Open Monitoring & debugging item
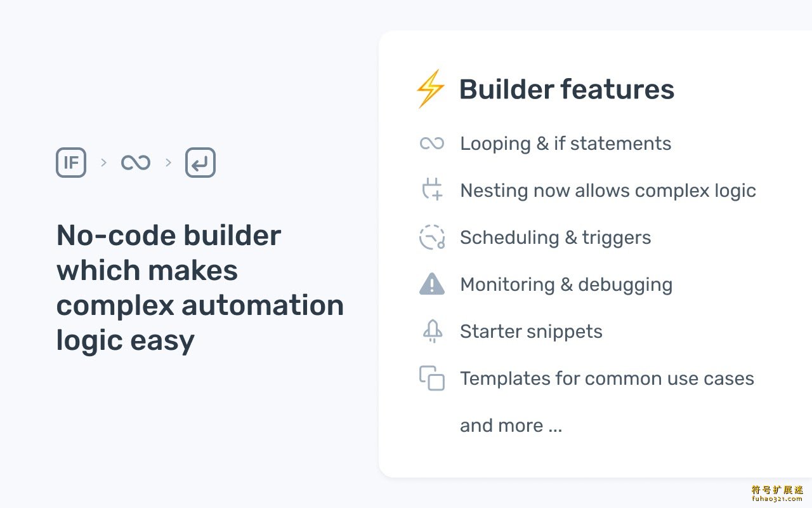This screenshot has width=812, height=508. tap(566, 284)
